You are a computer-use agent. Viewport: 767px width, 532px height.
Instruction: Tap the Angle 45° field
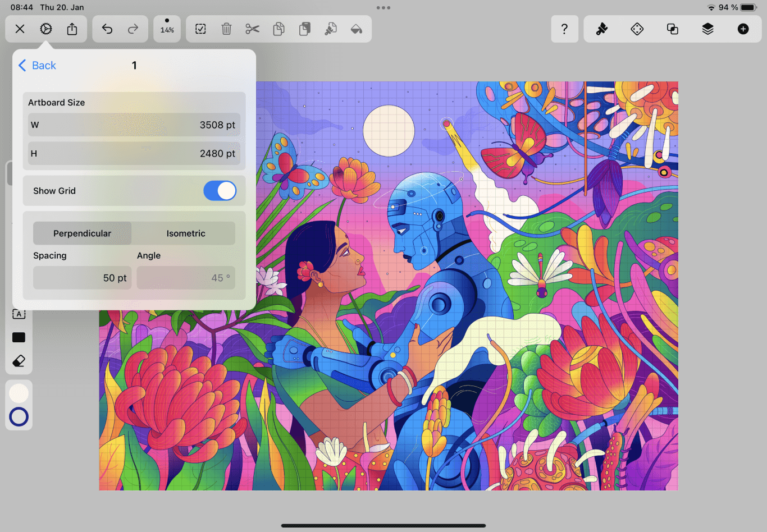(x=186, y=278)
